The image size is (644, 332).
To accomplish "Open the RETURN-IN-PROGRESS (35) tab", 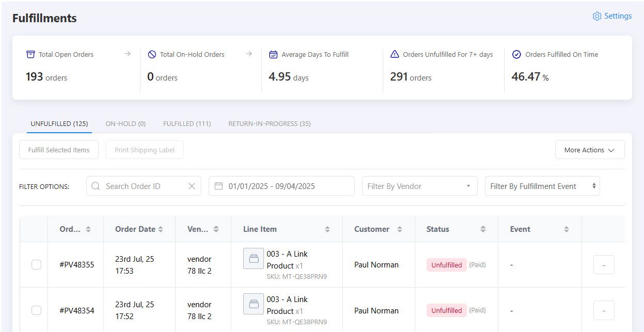I will (269, 124).
